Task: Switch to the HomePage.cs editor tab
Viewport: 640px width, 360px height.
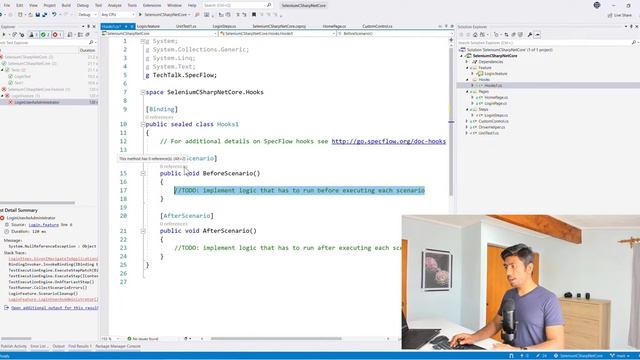Action: 334,26
